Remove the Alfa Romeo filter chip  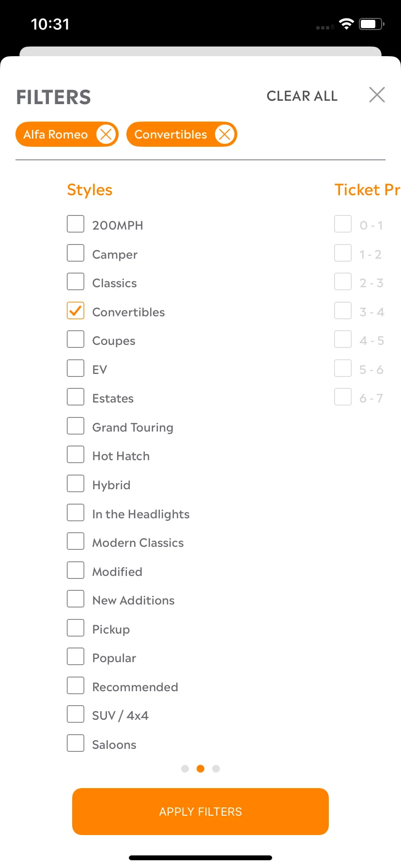106,134
